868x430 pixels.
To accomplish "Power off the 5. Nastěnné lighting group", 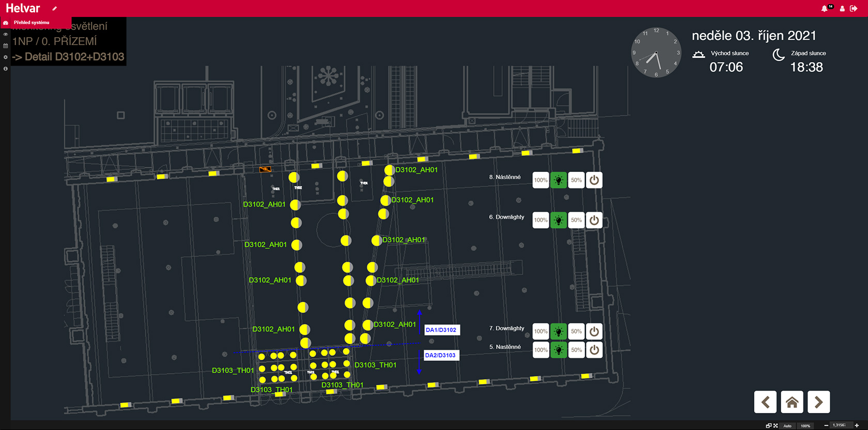I will (x=594, y=350).
